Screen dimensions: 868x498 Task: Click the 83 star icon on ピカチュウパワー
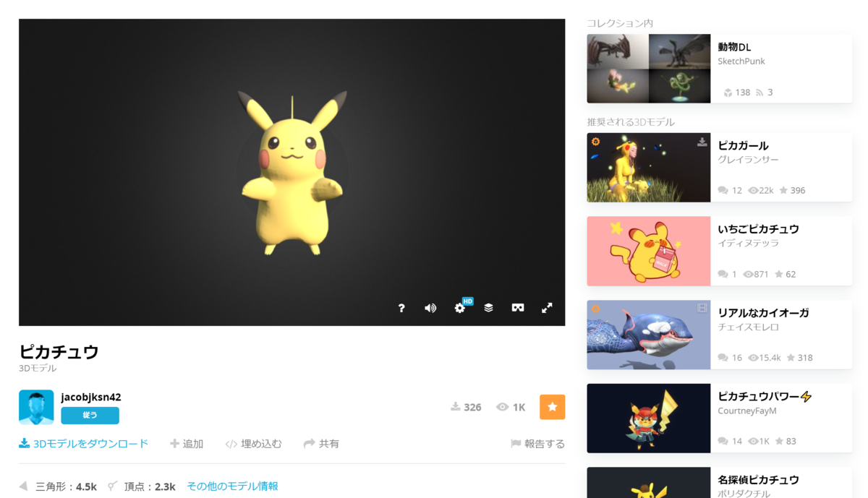coord(779,442)
